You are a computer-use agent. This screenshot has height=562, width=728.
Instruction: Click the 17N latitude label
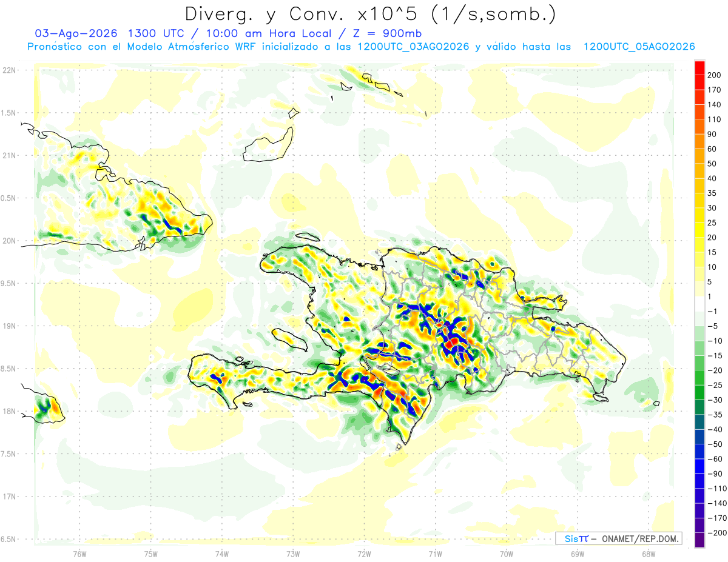pyautogui.click(x=9, y=497)
